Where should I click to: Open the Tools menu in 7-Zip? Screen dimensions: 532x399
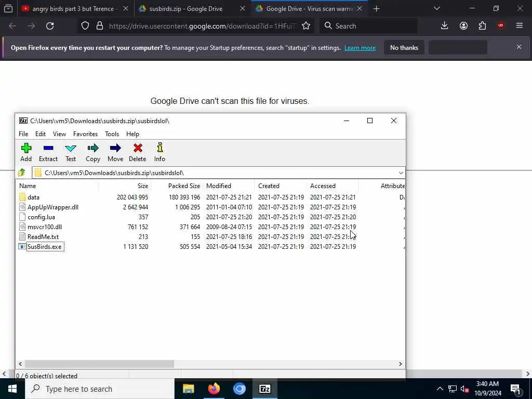point(112,134)
